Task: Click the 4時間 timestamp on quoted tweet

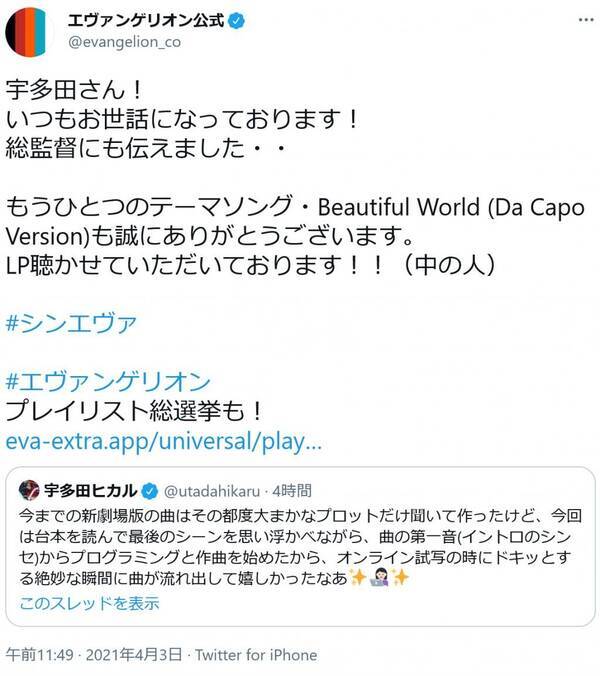Action: coord(292,491)
